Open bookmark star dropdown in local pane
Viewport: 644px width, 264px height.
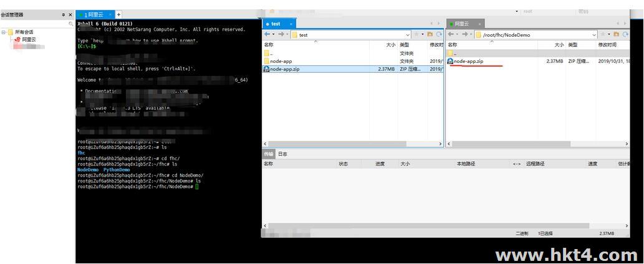tap(422, 34)
